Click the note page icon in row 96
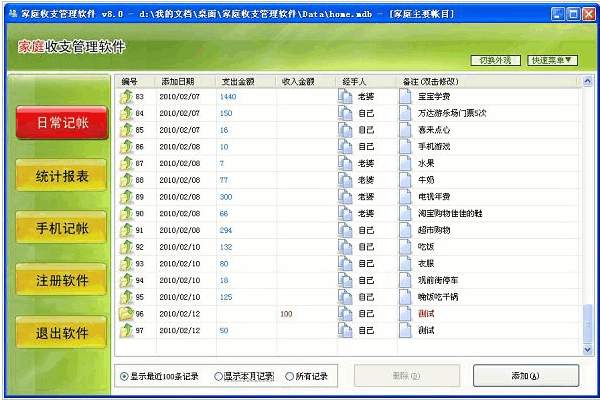 pos(405,313)
